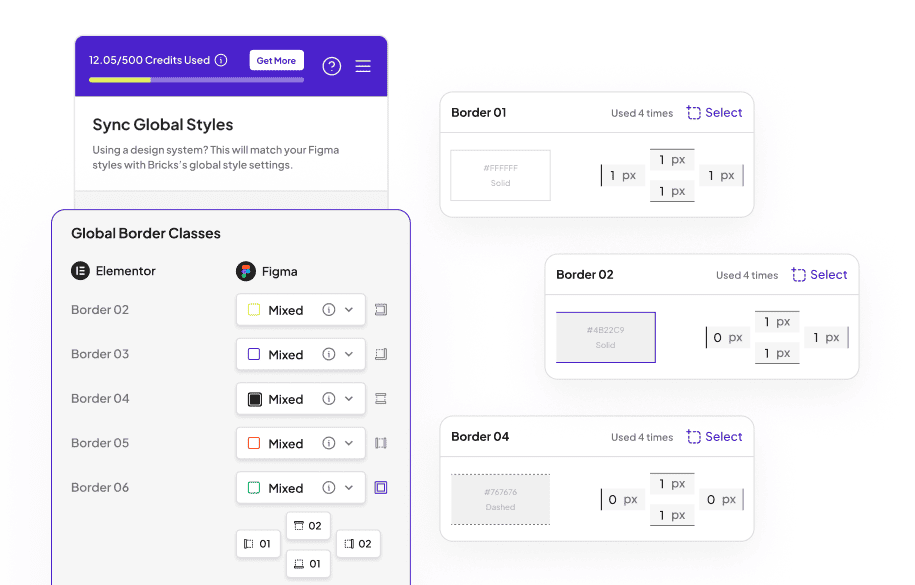Click the credits used info icon
Image resolution: width=915 pixels, height=585 pixels.
(x=221, y=60)
